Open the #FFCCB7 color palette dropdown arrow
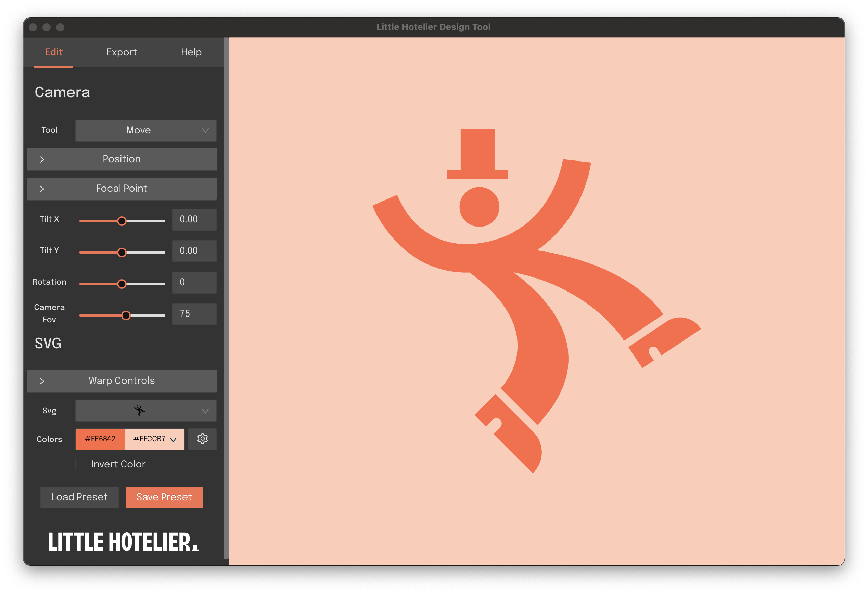 click(x=173, y=439)
